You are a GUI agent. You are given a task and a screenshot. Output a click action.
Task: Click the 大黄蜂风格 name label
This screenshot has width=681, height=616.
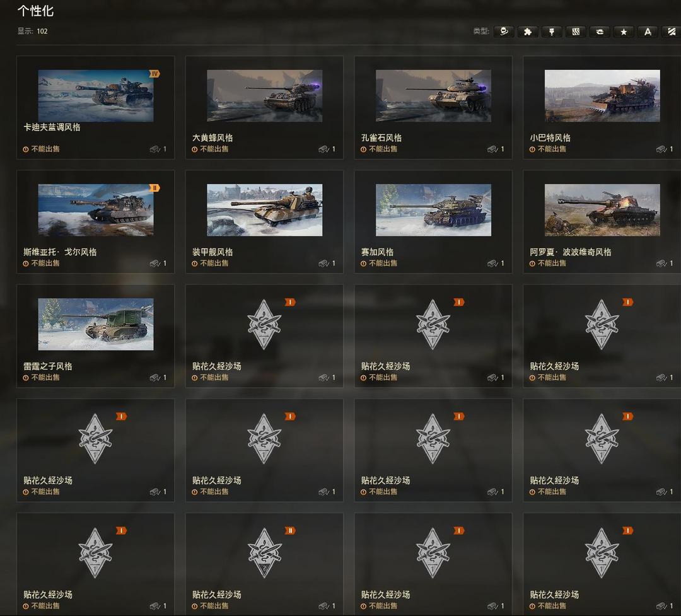pyautogui.click(x=212, y=137)
